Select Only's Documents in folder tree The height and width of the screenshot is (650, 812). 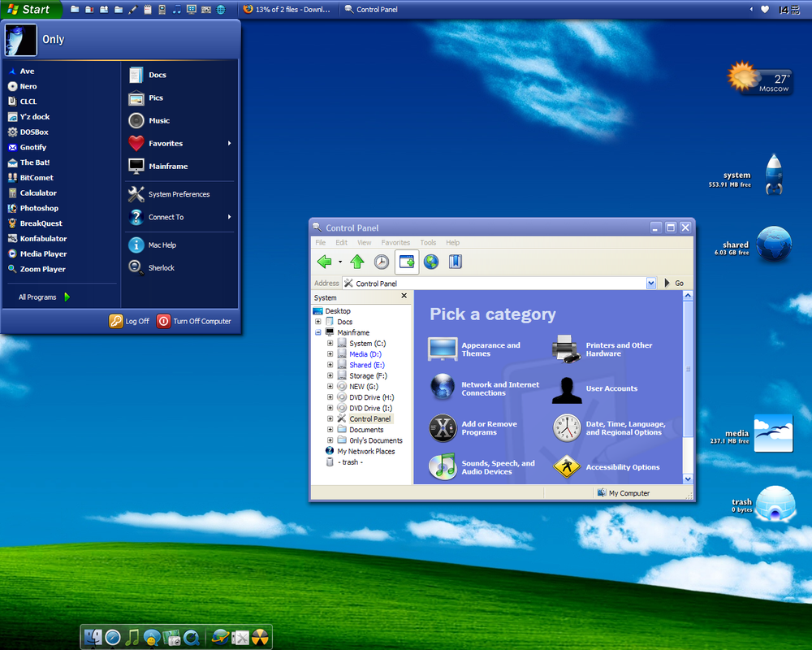coord(375,440)
